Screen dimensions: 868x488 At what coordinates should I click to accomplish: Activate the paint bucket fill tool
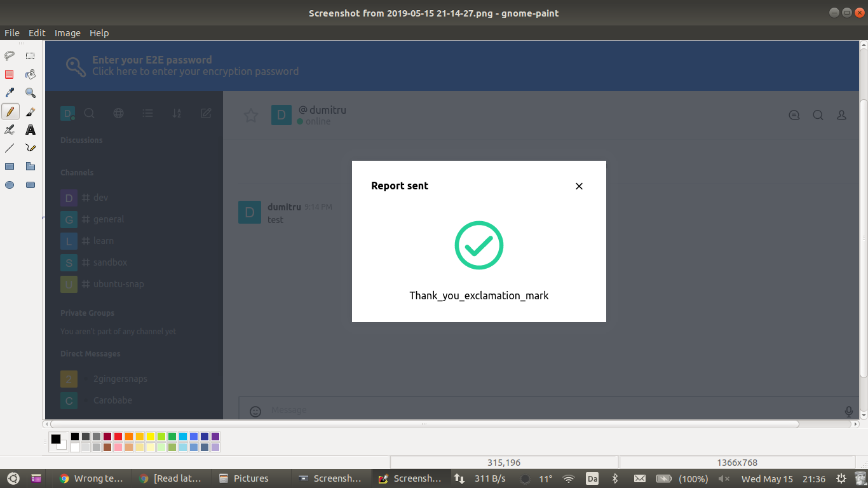coord(30,74)
